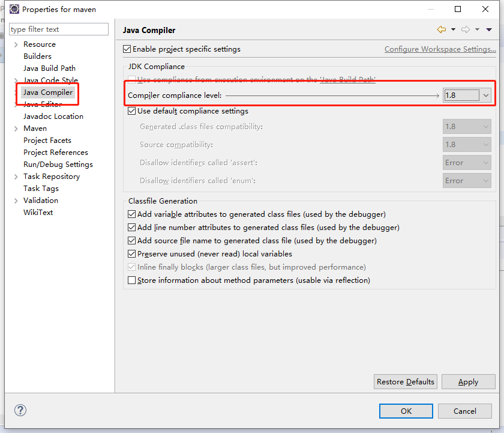Select Project References page
Image resolution: width=504 pixels, height=433 pixels.
pyautogui.click(x=56, y=153)
